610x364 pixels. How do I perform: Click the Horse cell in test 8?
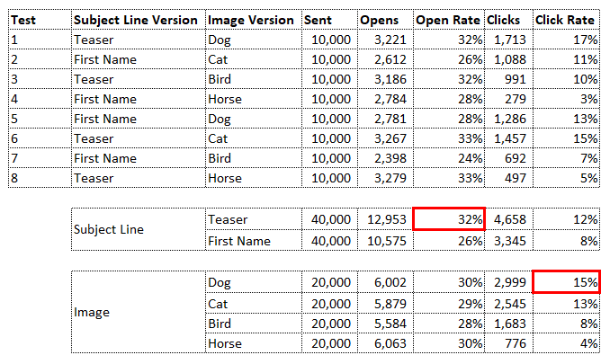[254, 178]
